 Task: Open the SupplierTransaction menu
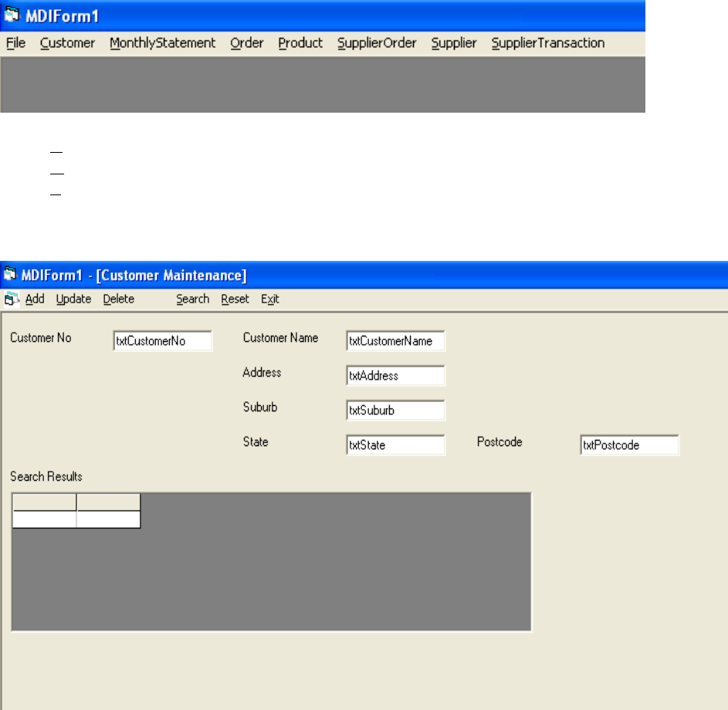(548, 43)
